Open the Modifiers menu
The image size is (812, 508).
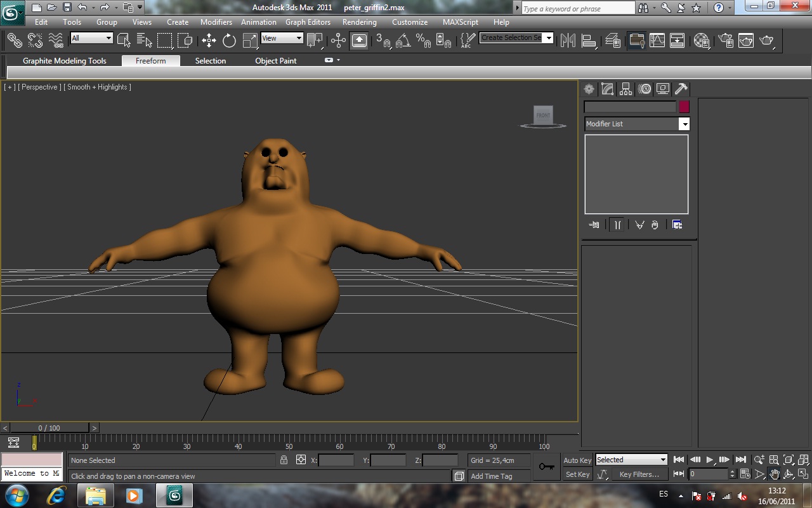pyautogui.click(x=216, y=22)
